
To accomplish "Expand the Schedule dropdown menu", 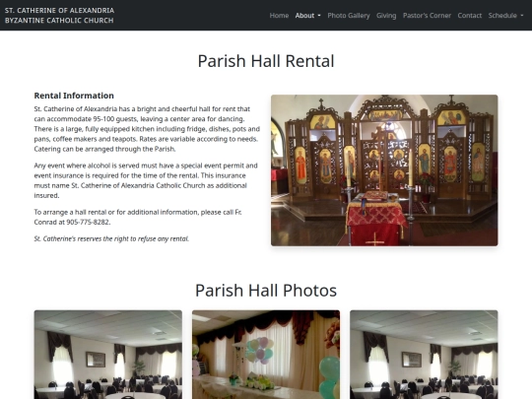I will [x=505, y=16].
